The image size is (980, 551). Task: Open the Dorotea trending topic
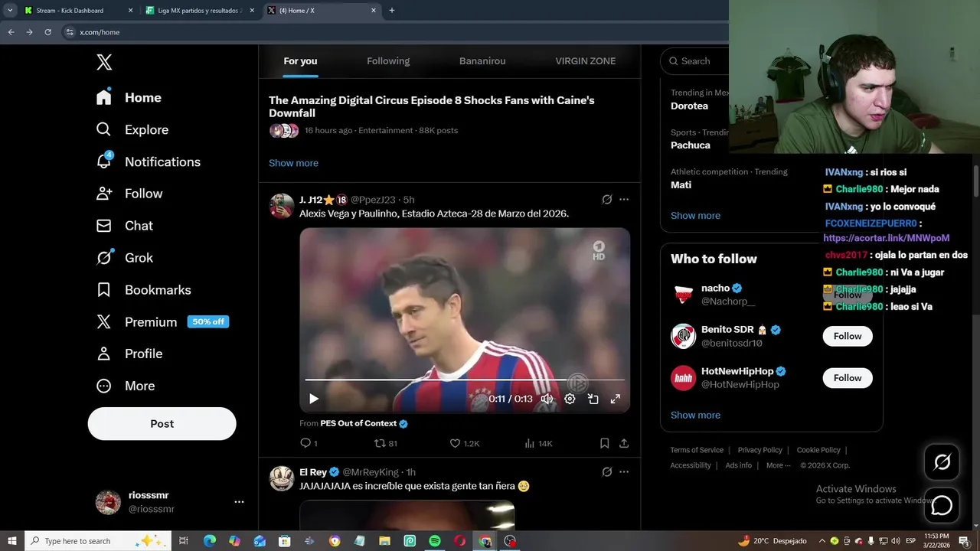[x=689, y=106]
